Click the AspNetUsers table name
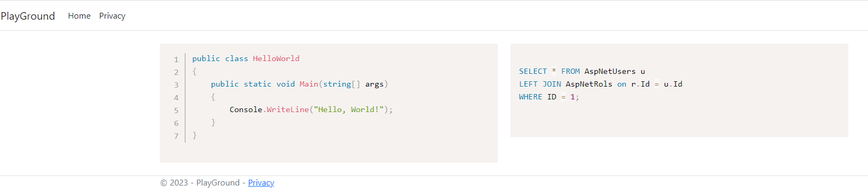The height and width of the screenshot is (194, 868). pyautogui.click(x=610, y=71)
